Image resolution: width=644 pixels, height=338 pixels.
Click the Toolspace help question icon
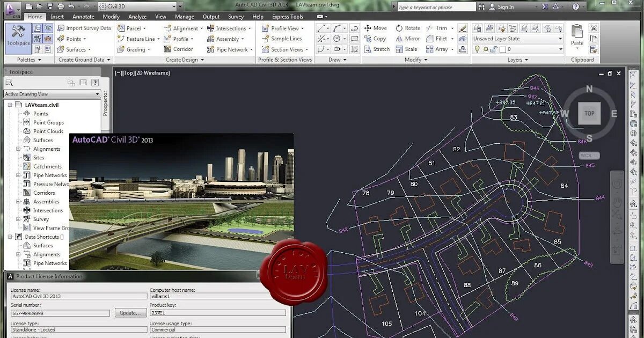[x=95, y=83]
